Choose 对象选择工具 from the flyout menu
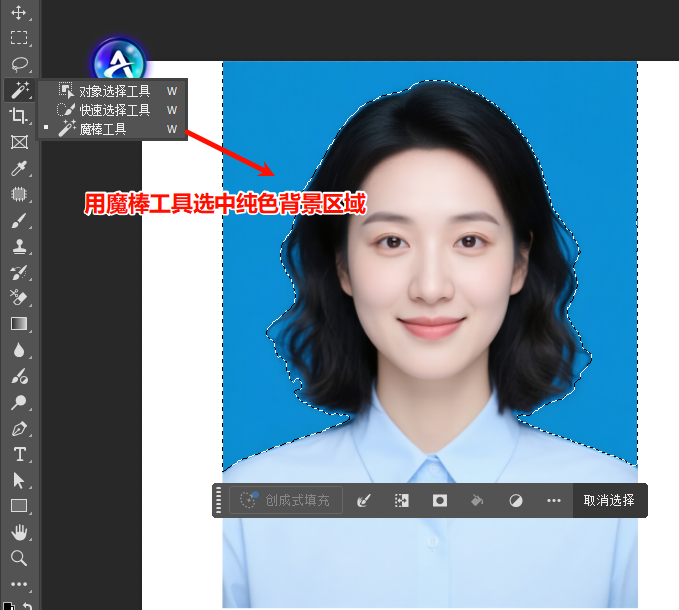679x610 pixels. pyautogui.click(x=114, y=90)
